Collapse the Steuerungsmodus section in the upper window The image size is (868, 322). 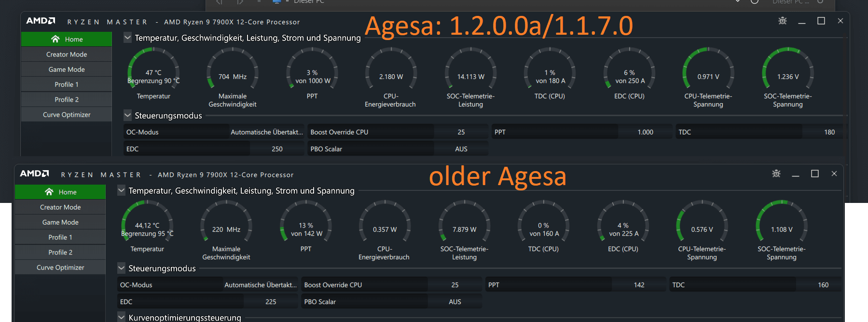[x=128, y=115]
